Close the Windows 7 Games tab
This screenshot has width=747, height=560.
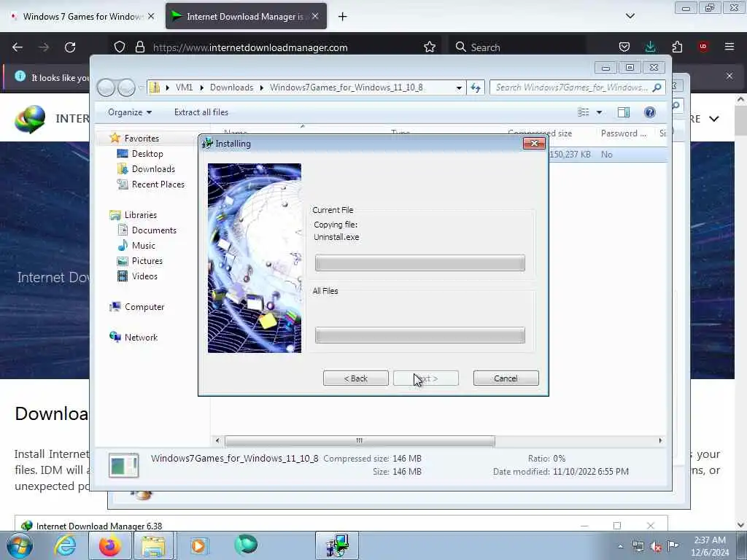click(151, 16)
